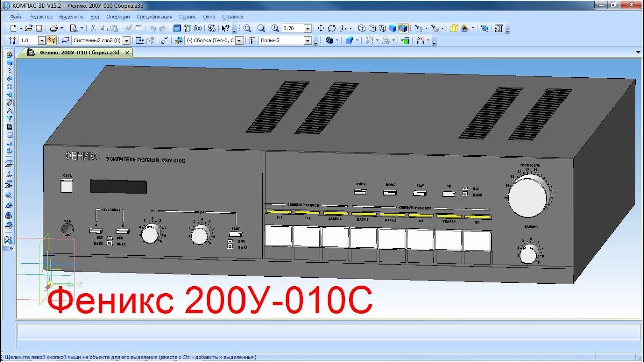Open a file with the folder icon
The width and height of the screenshot is (644, 362).
point(29,28)
